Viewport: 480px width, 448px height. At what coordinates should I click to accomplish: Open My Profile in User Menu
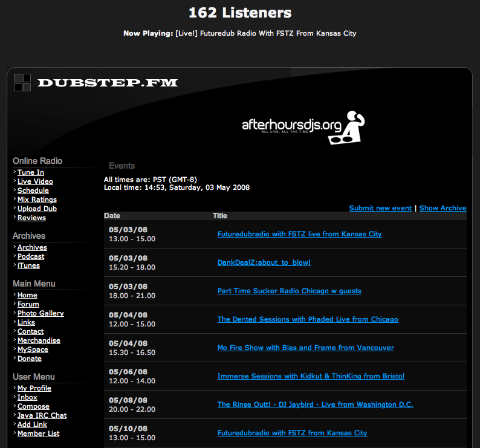click(x=34, y=388)
